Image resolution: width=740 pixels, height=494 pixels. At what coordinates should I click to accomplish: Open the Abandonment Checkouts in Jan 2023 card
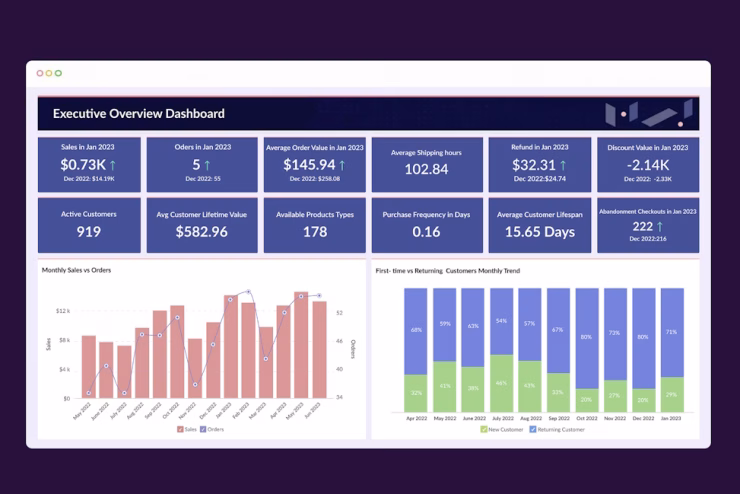(x=648, y=225)
